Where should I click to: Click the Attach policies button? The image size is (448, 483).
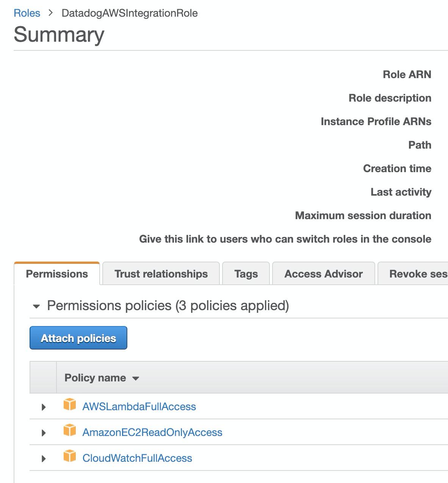(x=78, y=338)
